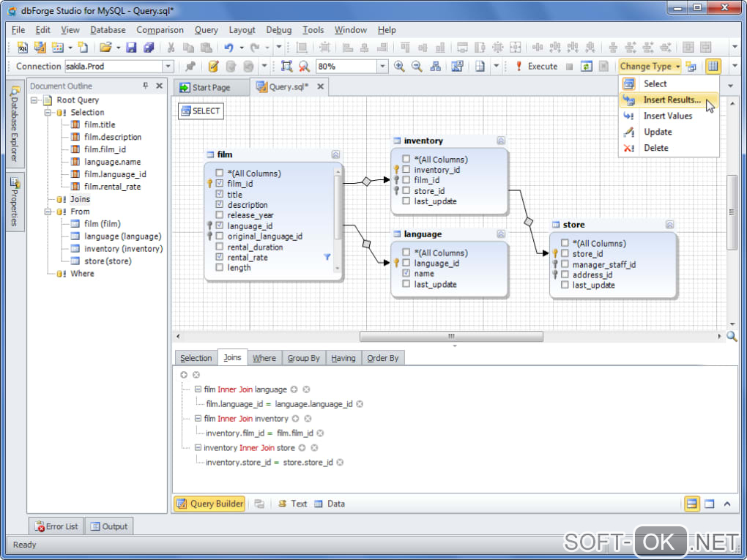Screen dimensions: 747x560
Task: Check release_year in the film table
Action: tap(220, 215)
